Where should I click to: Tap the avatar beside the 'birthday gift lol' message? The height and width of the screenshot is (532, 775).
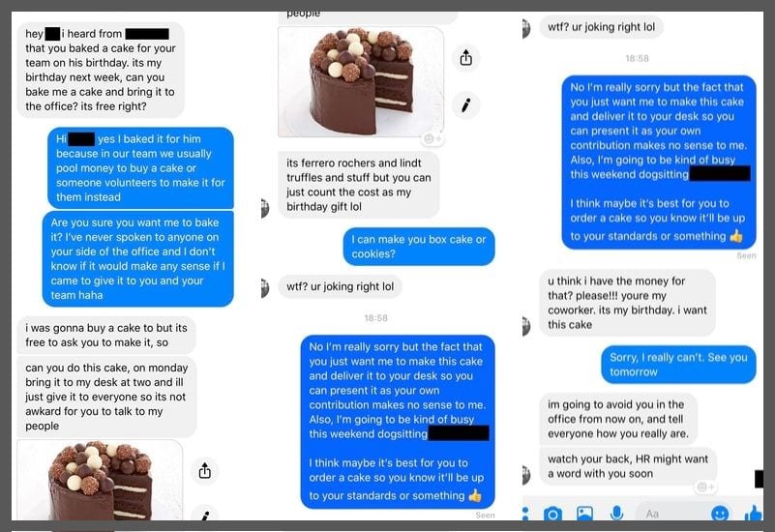265,208
